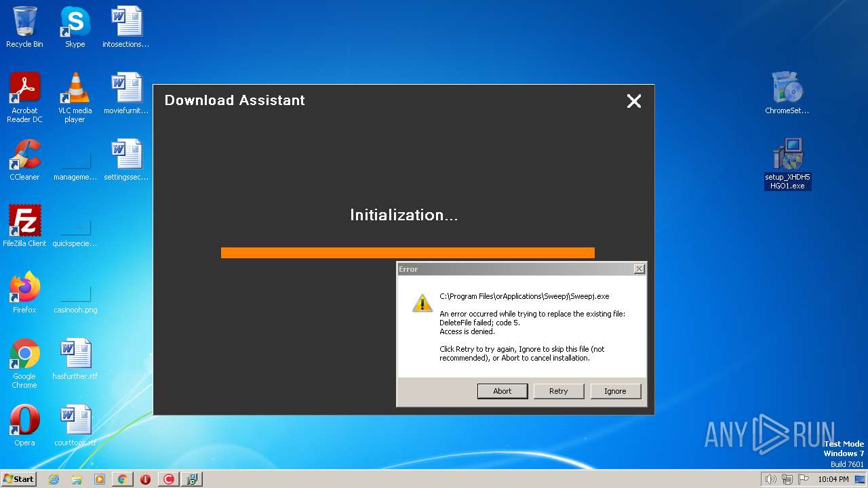Viewport: 868px width, 488px height.
Task: Close the Error dialog with X
Action: click(639, 269)
